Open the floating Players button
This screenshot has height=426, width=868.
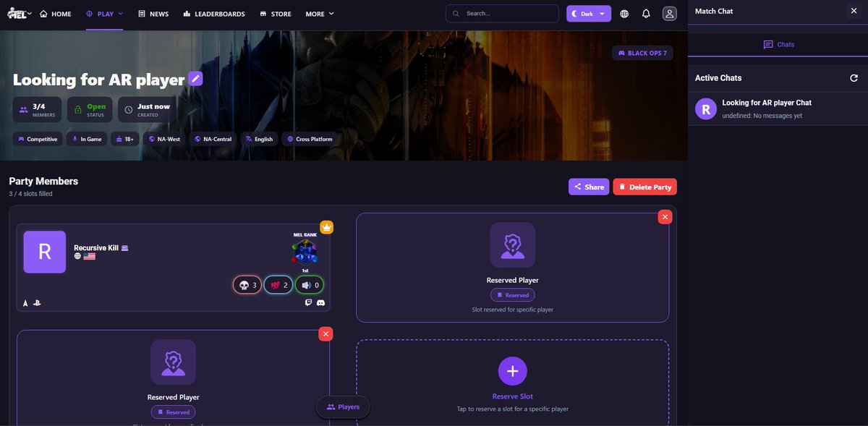(343, 407)
